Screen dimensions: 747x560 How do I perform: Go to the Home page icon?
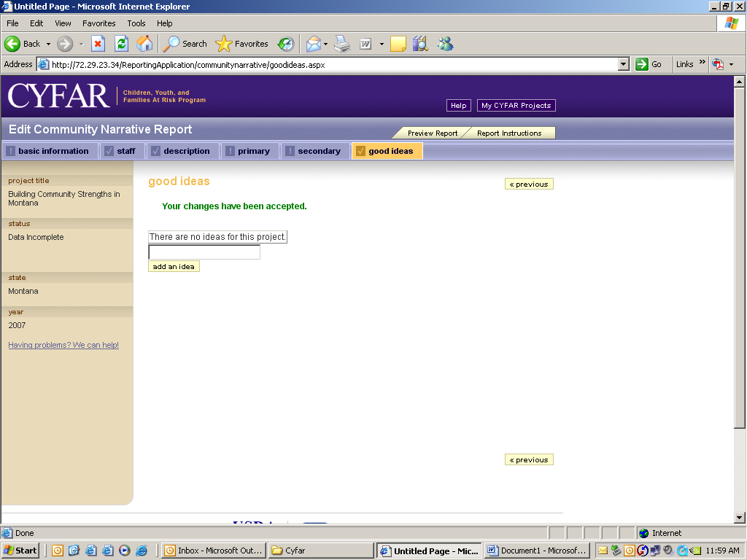point(144,44)
